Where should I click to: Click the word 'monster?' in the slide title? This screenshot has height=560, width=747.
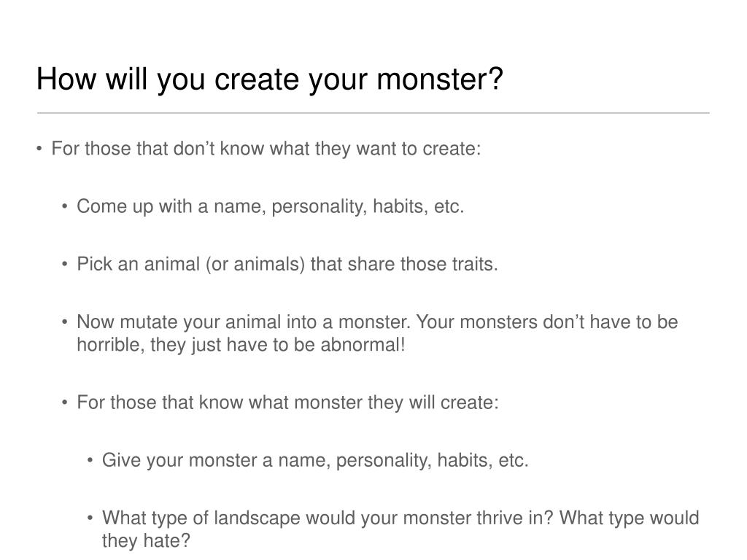point(440,79)
